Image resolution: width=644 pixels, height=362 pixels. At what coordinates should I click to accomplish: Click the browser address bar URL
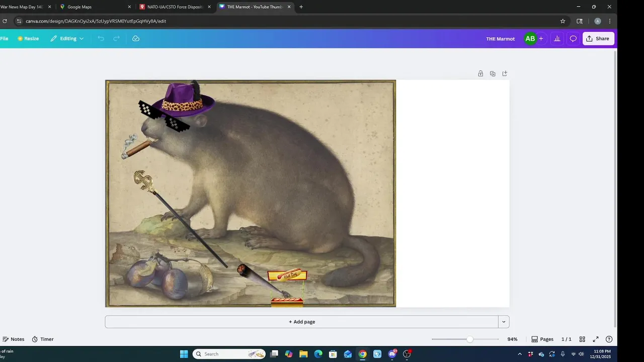click(96, 21)
